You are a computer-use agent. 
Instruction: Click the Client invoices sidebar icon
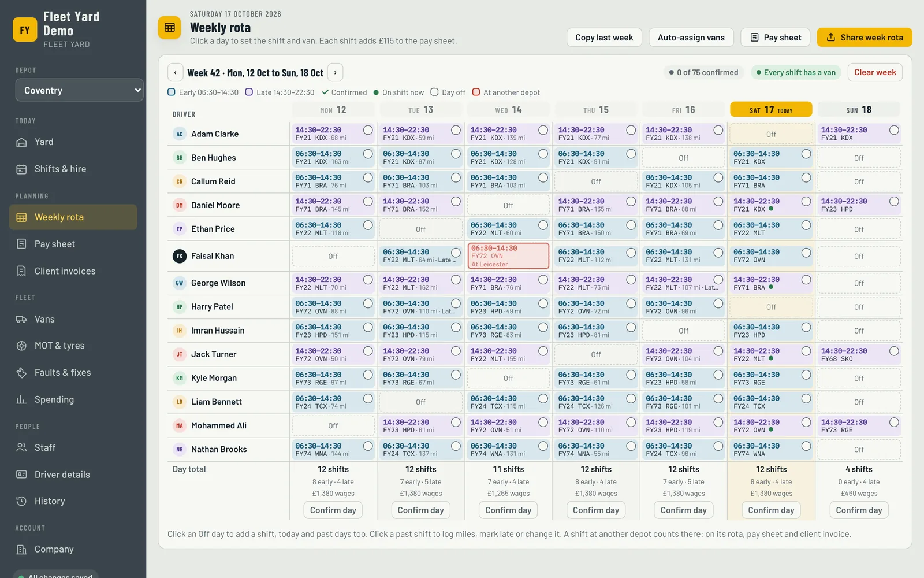pyautogui.click(x=21, y=271)
